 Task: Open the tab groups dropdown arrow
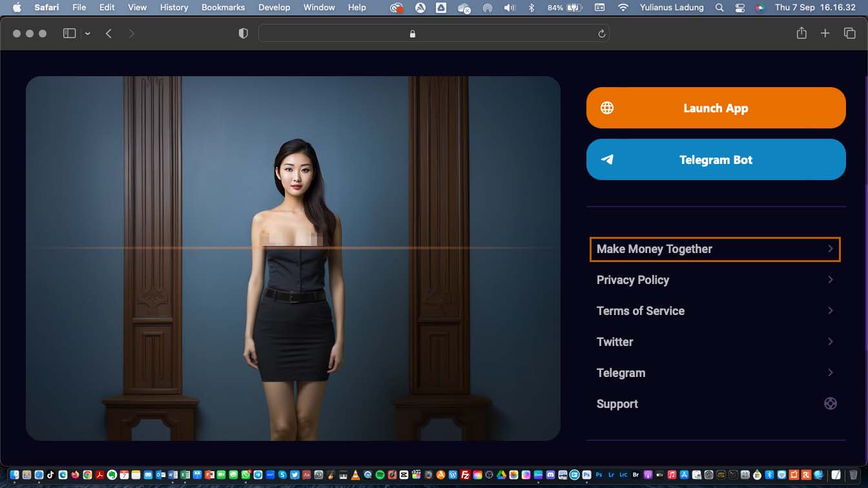click(88, 34)
